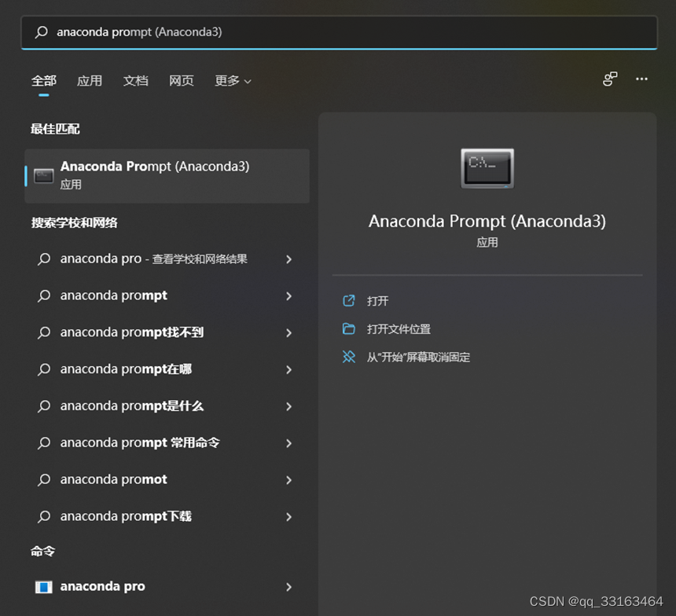Click search icon beside 'anaconda prompt 常用命令'
Viewport: 676px width, 616px height.
(x=44, y=443)
